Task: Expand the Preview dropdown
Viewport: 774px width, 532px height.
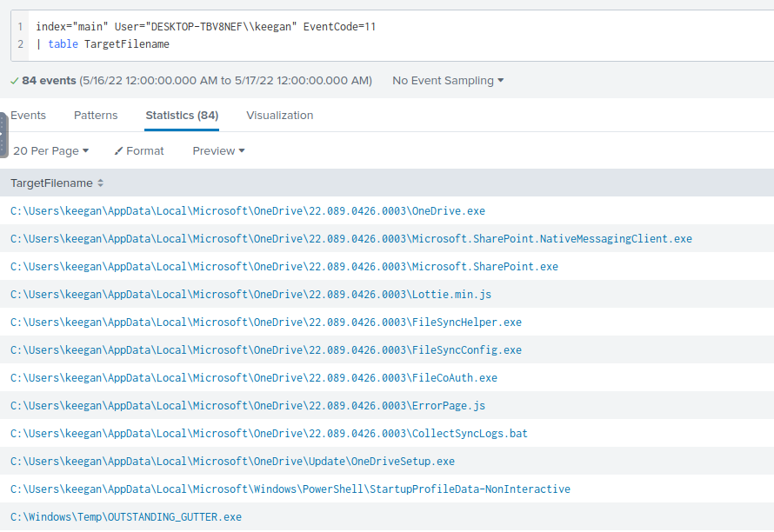Action: pyautogui.click(x=218, y=151)
